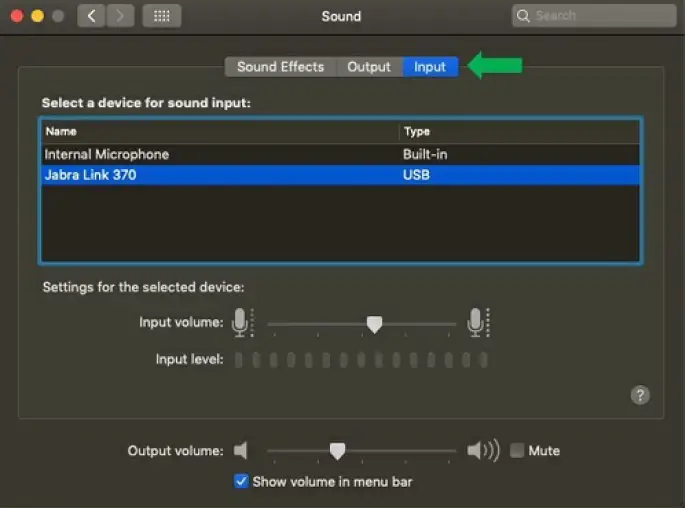Viewport: 685px width, 508px height.
Task: Click the Mute label text
Action: coord(544,450)
